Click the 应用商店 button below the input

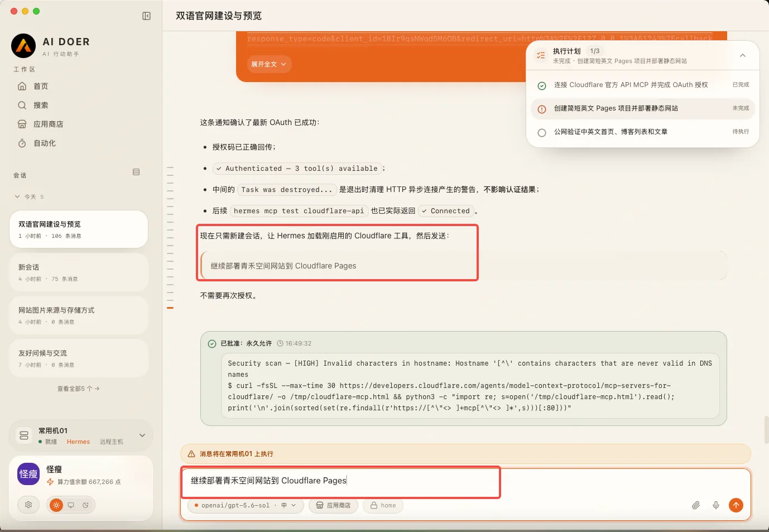click(333, 505)
